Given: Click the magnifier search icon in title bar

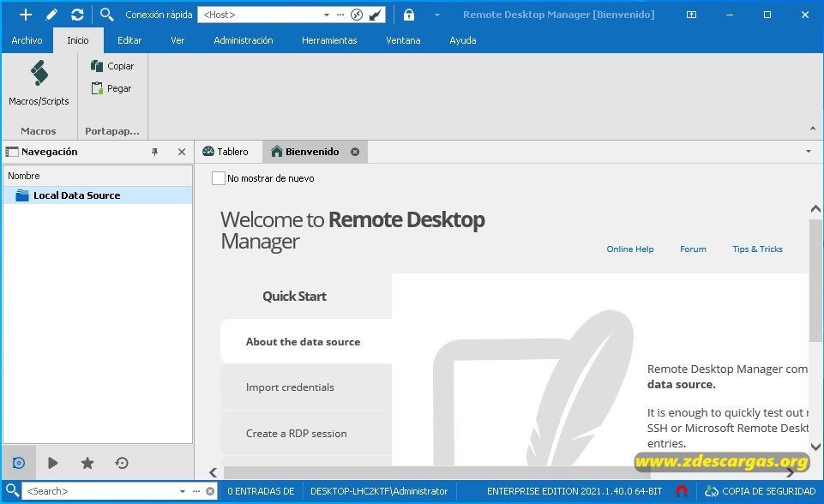Looking at the screenshot, I should (x=106, y=15).
